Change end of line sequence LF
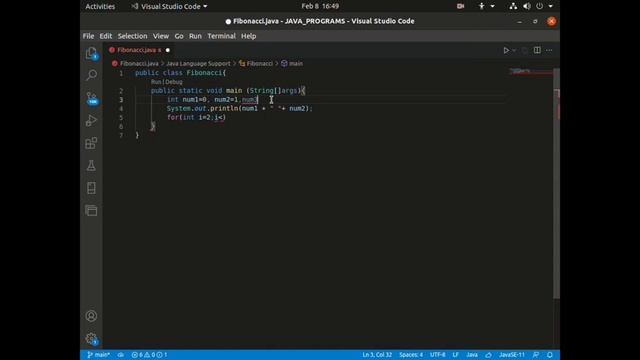The width and height of the screenshot is (640, 360). click(x=456, y=355)
